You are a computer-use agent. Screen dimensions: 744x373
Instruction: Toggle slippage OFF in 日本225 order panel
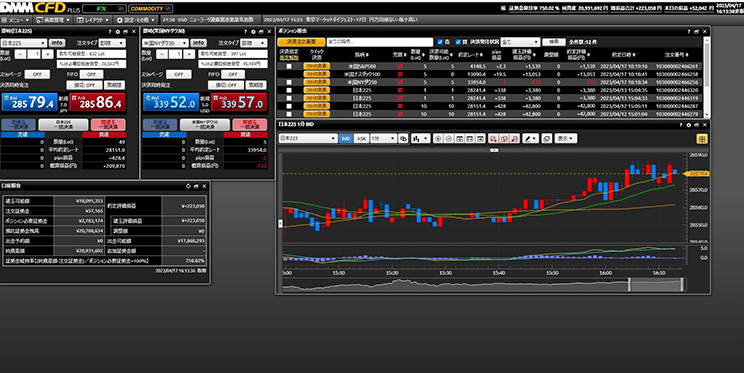pyautogui.click(x=37, y=75)
